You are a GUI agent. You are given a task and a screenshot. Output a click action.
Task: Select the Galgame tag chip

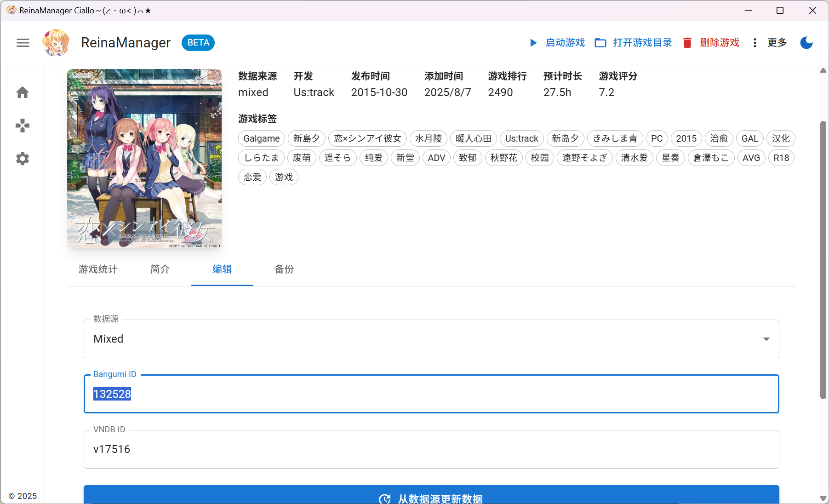point(261,138)
